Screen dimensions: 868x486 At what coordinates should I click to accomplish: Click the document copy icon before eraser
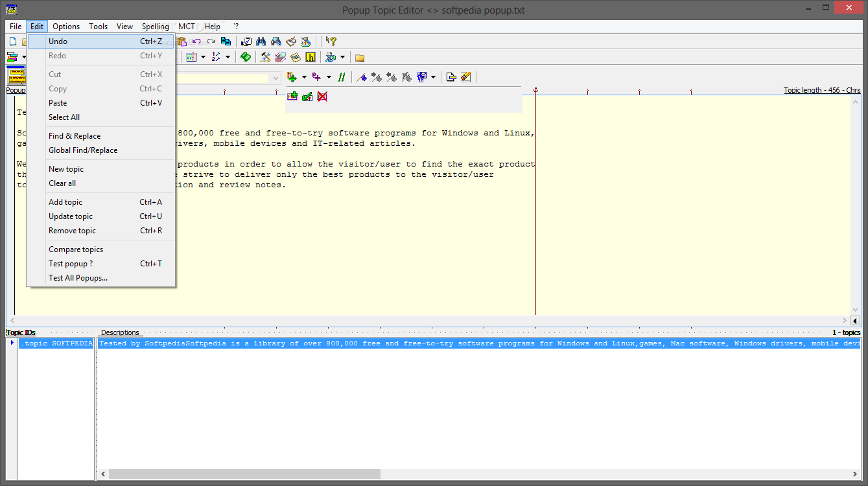coord(451,77)
